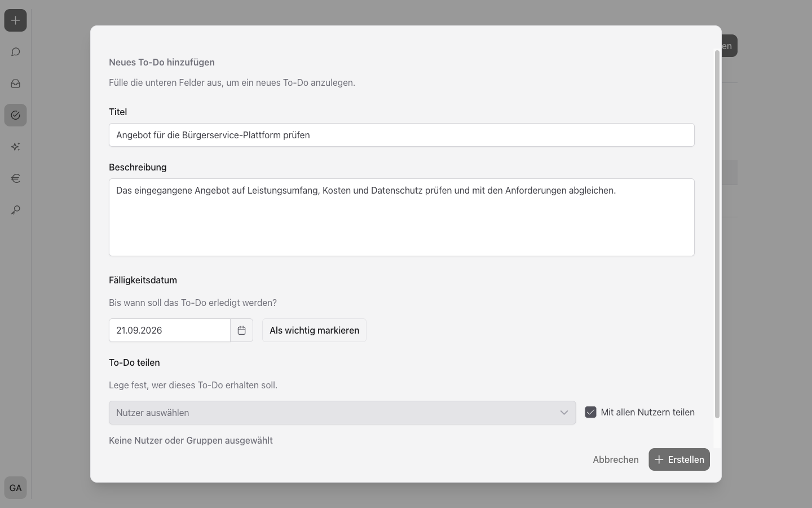
Task: Click the dialog's vertical scrollbar
Action: click(717, 234)
